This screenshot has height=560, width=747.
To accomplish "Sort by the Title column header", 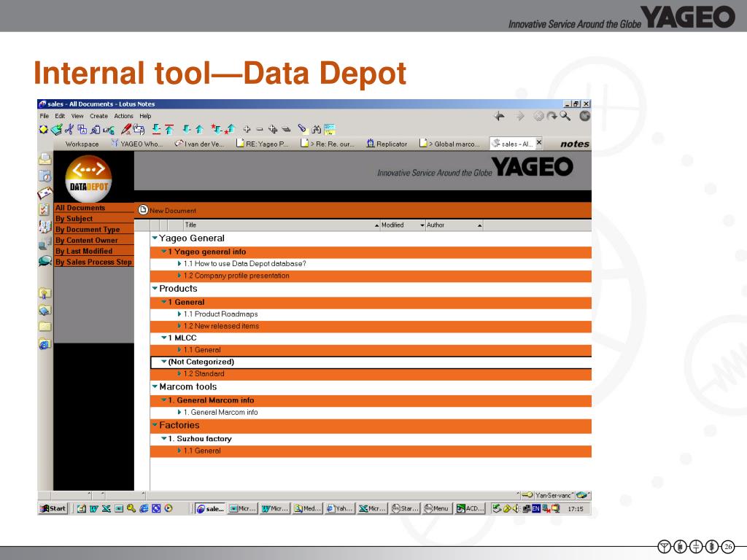I will click(x=282, y=225).
